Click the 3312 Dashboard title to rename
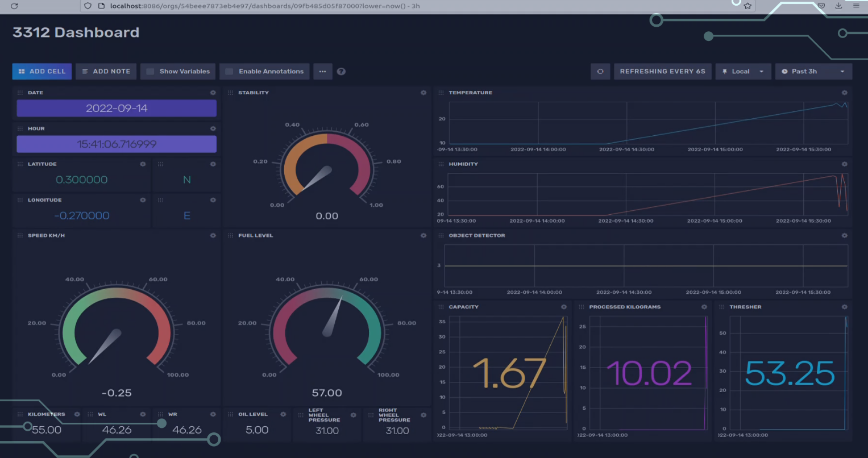 (x=76, y=32)
